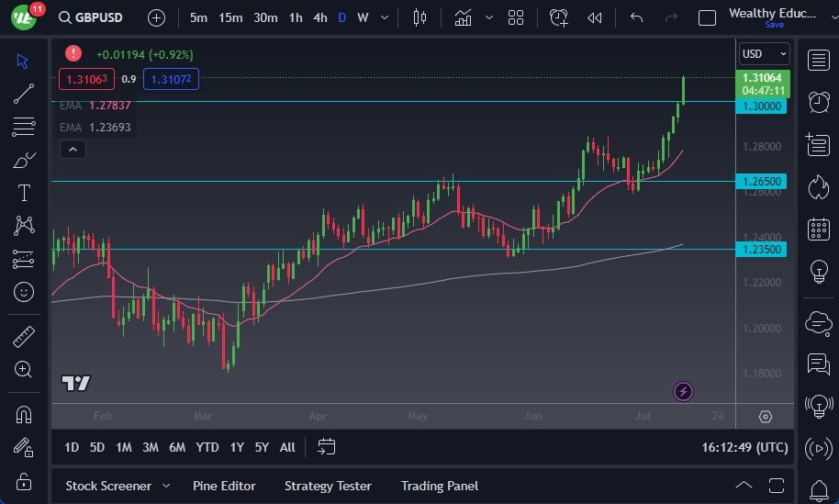Select the text annotation tool

24,193
